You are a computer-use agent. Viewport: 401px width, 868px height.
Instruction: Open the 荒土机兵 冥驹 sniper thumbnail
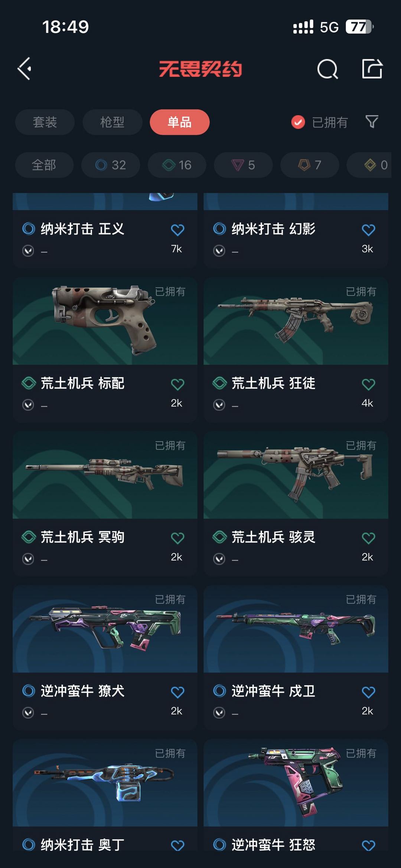(105, 475)
